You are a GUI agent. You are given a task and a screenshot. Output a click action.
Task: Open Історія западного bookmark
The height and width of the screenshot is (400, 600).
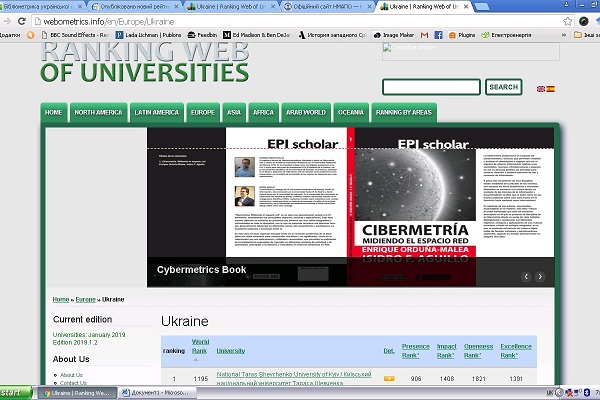click(332, 35)
